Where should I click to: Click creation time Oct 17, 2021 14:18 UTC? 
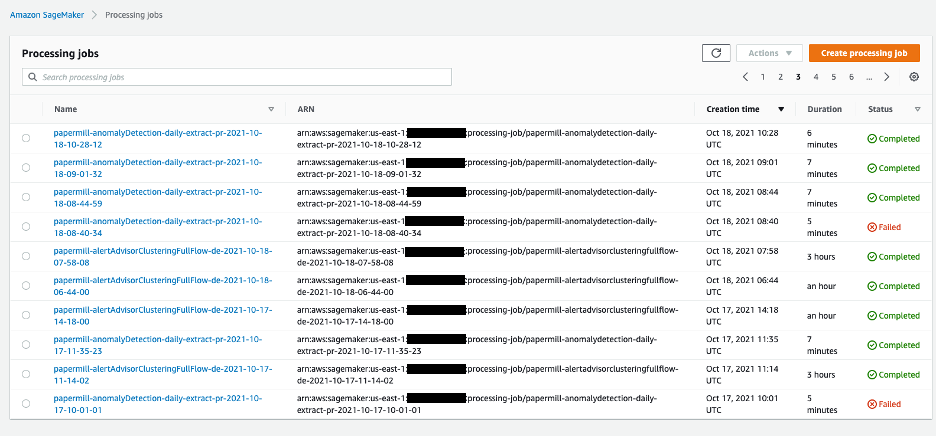coord(742,316)
